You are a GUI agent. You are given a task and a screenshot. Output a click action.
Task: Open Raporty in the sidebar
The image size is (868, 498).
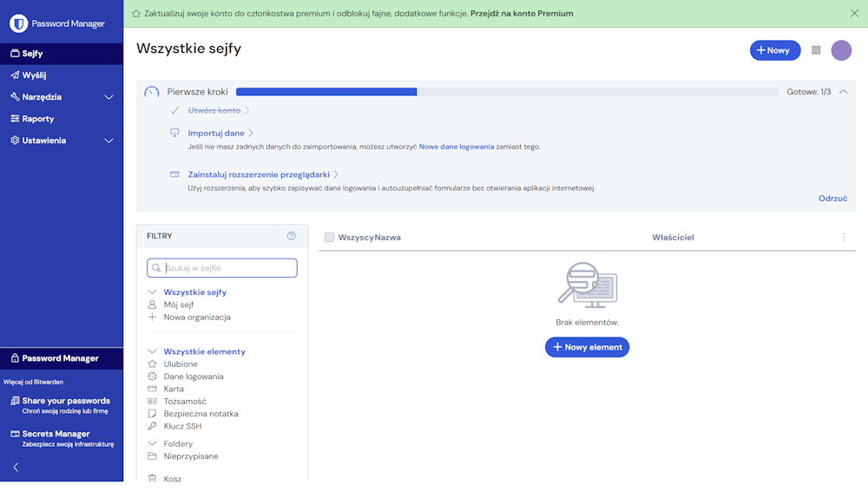(x=38, y=119)
